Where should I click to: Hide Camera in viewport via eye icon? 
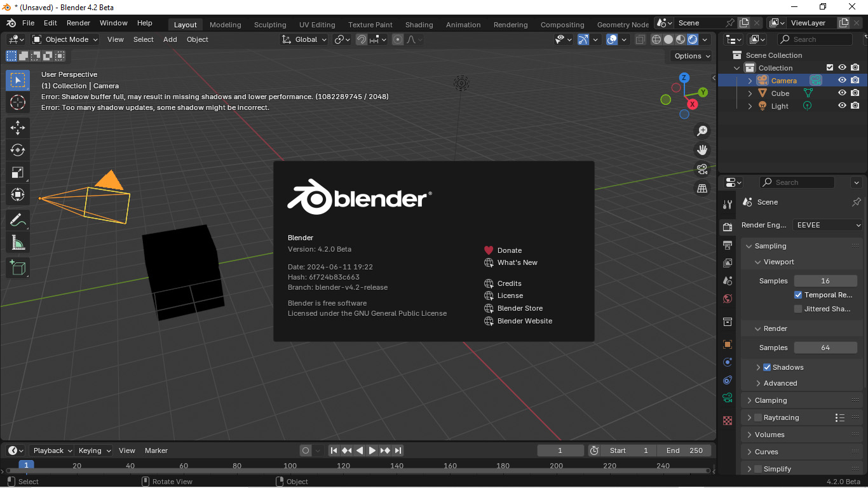tap(842, 81)
